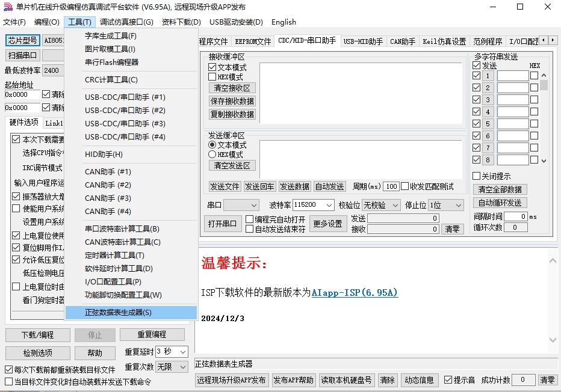This screenshot has width=561, height=392.
Task: Click the multi-string send scrollbar thumb
Action: (544, 85)
